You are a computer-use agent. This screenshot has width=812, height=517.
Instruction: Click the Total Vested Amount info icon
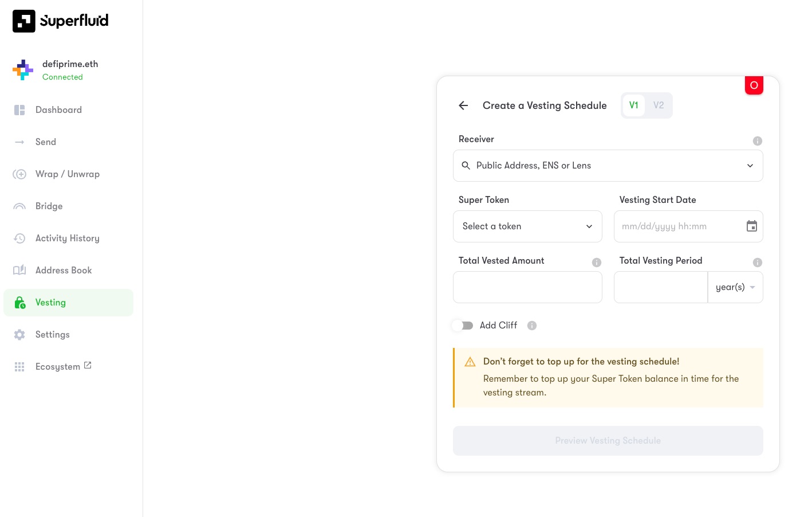[x=596, y=263]
